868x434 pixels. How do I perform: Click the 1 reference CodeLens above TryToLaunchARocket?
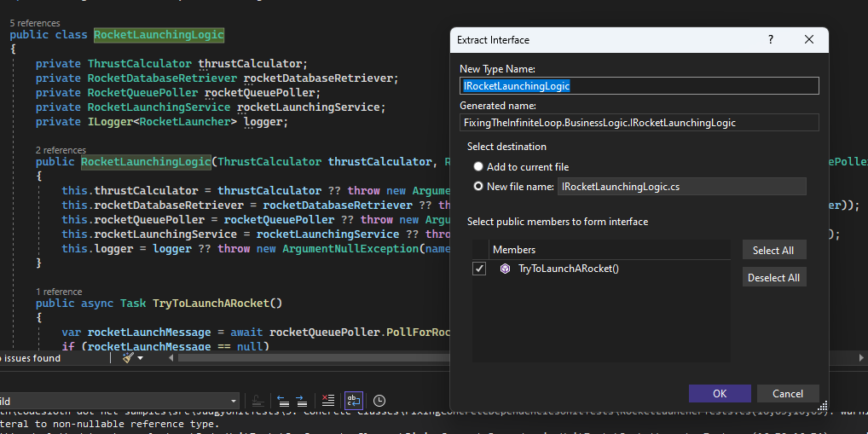click(x=59, y=292)
